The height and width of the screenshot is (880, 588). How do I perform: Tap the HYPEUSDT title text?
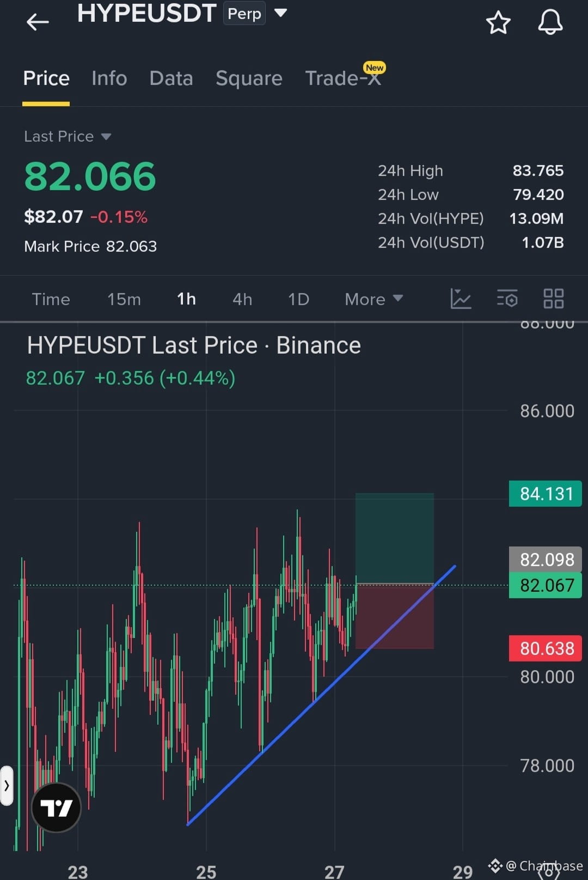(146, 13)
